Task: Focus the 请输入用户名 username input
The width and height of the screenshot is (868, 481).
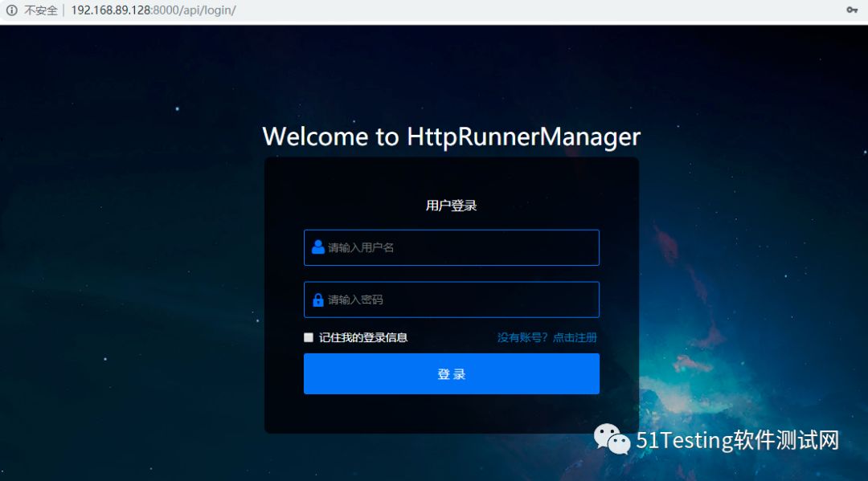Action: pos(451,247)
